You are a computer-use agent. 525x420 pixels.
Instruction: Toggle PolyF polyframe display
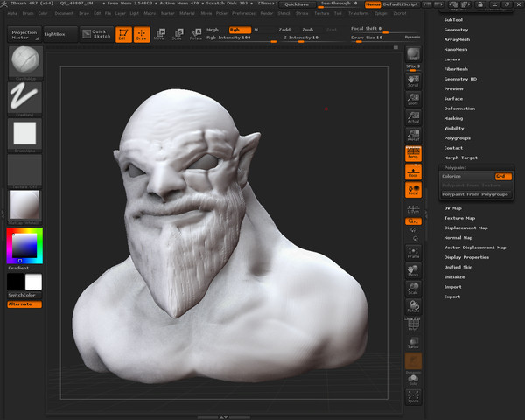click(413, 324)
